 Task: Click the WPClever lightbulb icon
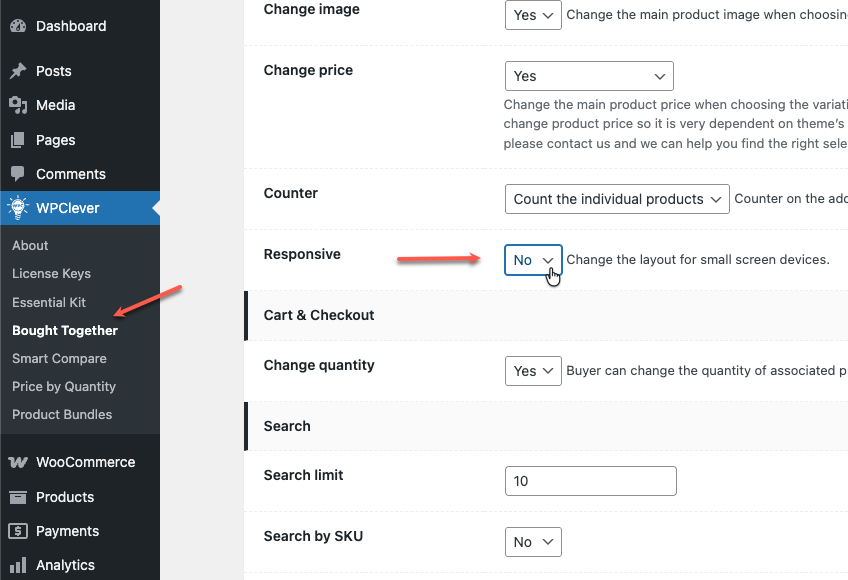(18, 208)
